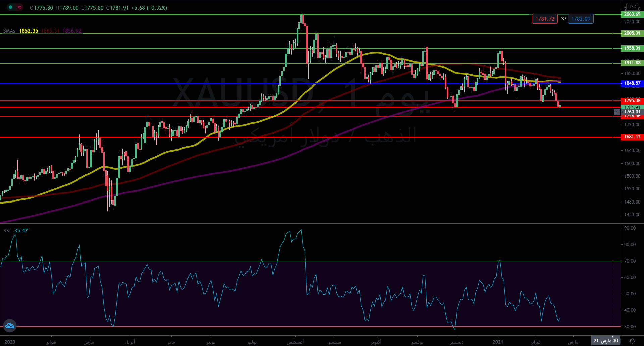Image resolution: width=644 pixels, height=346 pixels.
Task: Click the blue 1848.57 price level label
Action: pos(632,83)
